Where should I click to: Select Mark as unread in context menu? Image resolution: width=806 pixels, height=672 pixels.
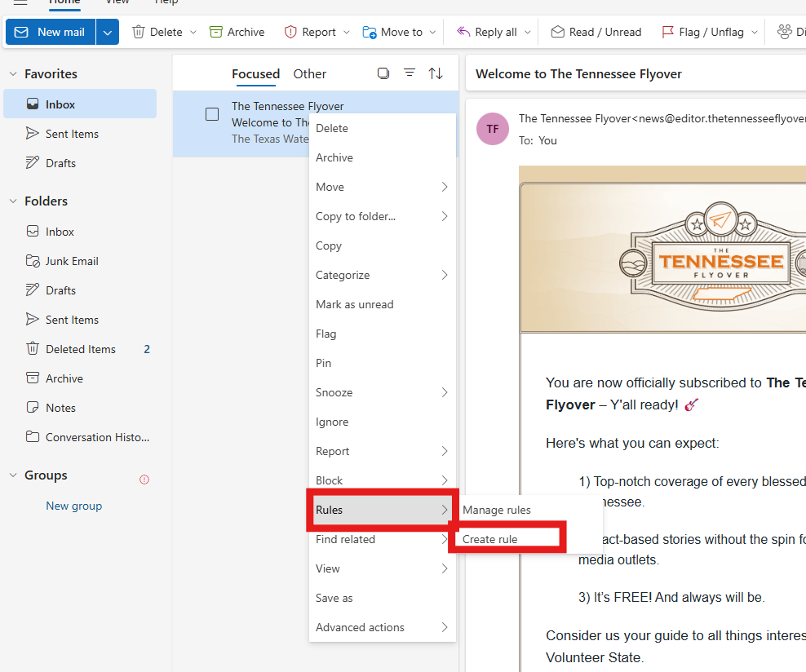(x=383, y=304)
